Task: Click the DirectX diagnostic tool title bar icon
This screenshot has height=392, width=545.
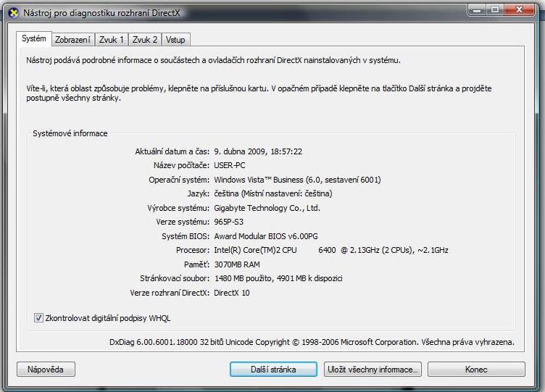Action: tap(14, 13)
